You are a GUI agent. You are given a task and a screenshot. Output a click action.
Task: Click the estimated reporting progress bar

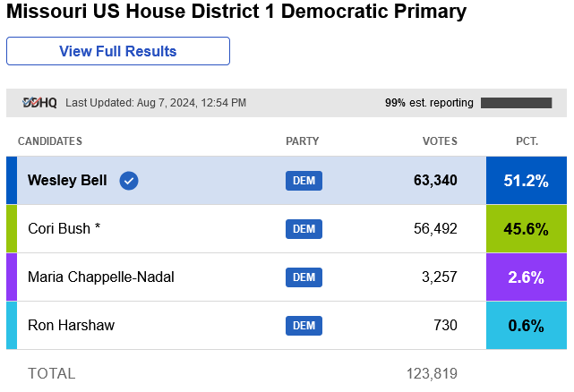[517, 103]
